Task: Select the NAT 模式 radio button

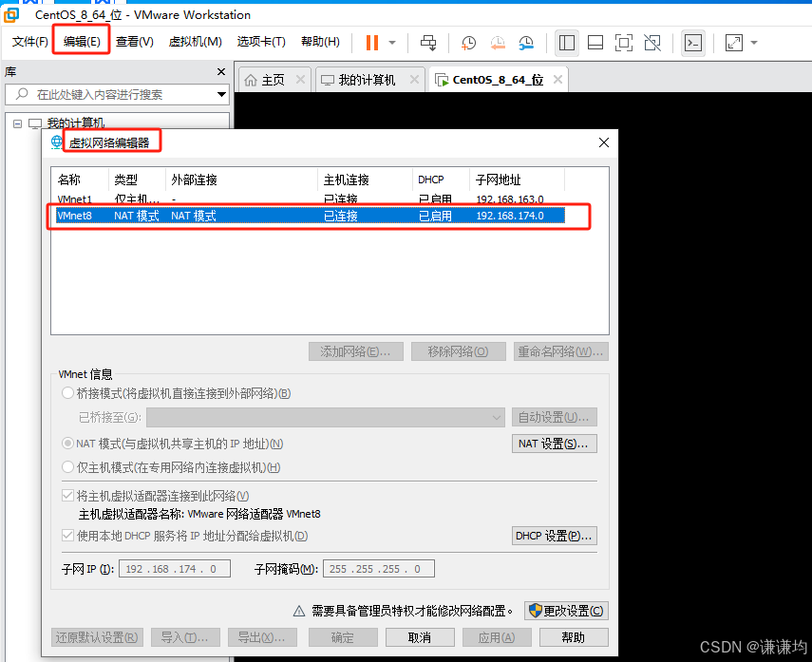Action: pos(67,444)
